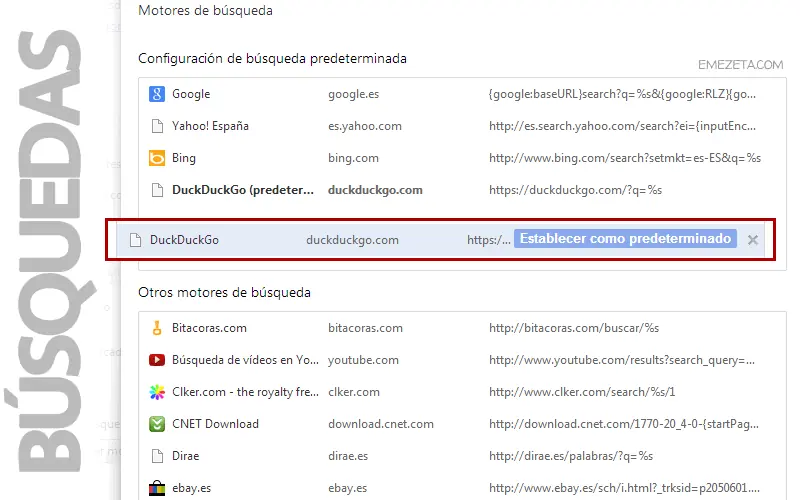The image size is (800, 500).
Task: Remove the highlighted DuckDuckGo entry with X
Action: click(753, 240)
